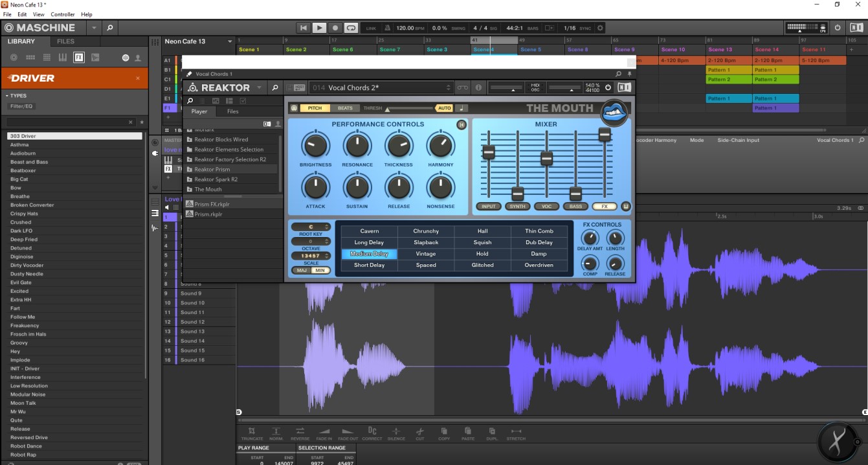
Task: Open Neon Cafe 13 project dropdown
Action: click(x=230, y=41)
